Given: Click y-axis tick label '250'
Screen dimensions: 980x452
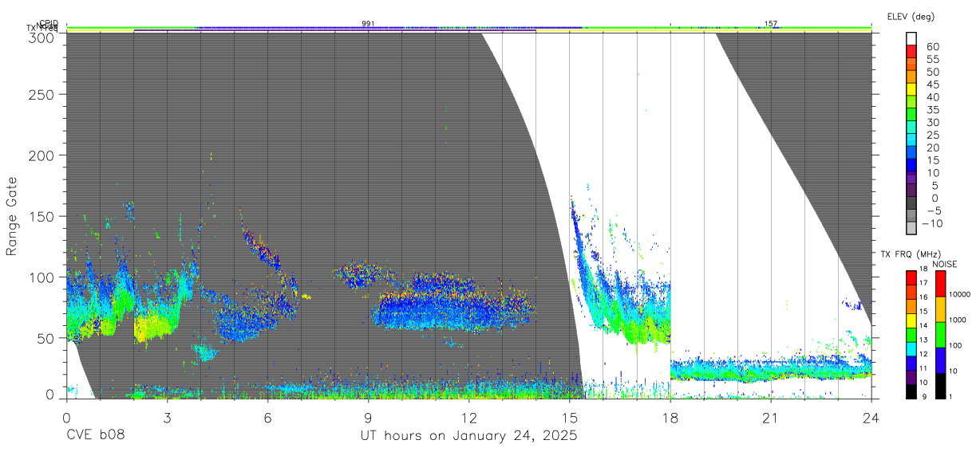Looking at the screenshot, I should pyautogui.click(x=41, y=94).
